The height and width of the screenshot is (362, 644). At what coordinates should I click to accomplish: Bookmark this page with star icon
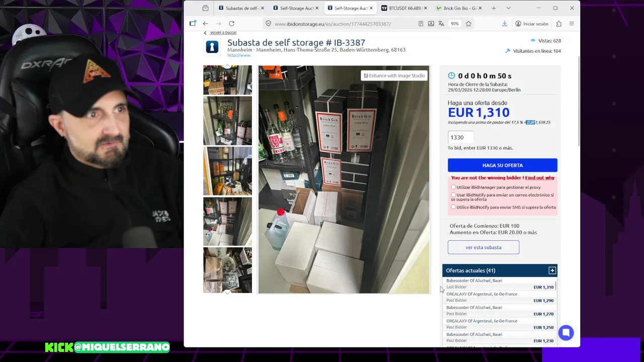coord(468,24)
